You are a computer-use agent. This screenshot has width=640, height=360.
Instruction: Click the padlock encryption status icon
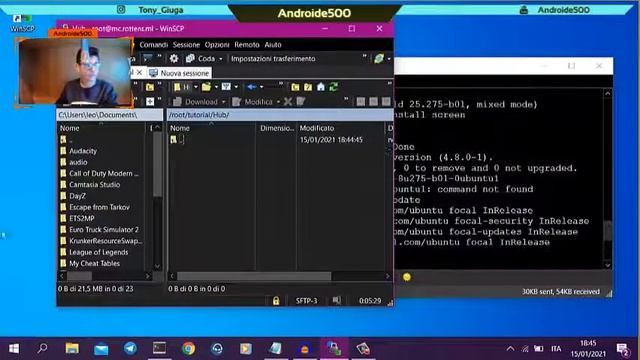(276, 301)
